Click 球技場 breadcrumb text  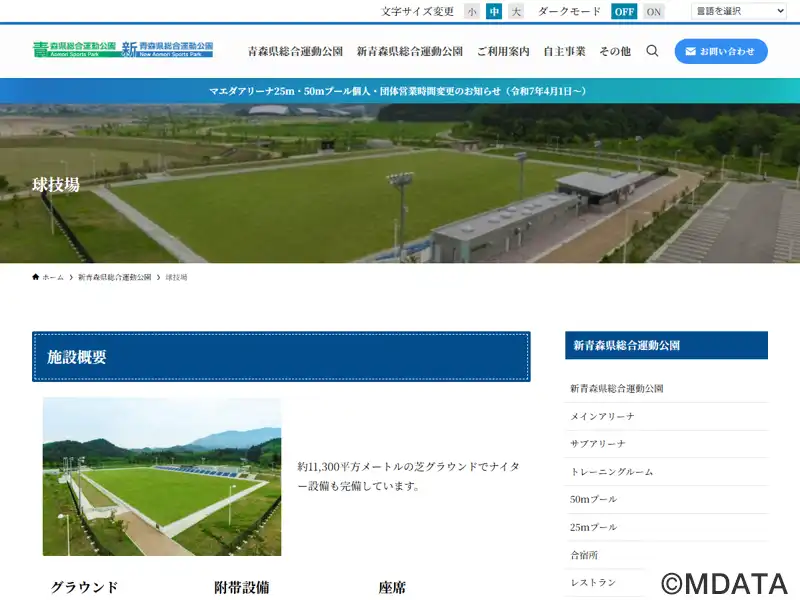177,277
